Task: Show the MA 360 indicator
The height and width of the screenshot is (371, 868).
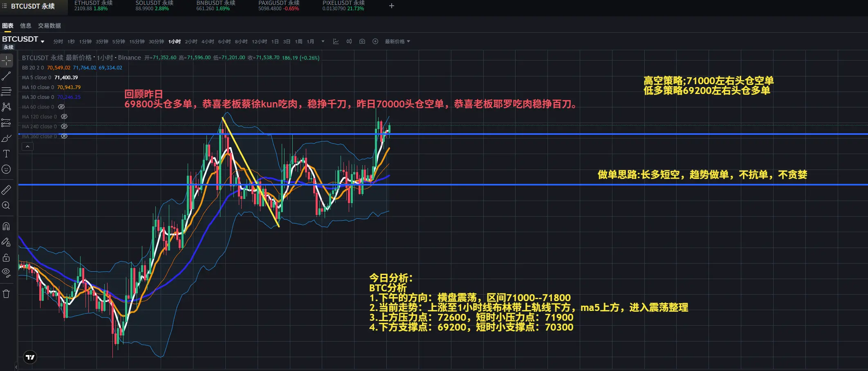Action: pyautogui.click(x=64, y=136)
